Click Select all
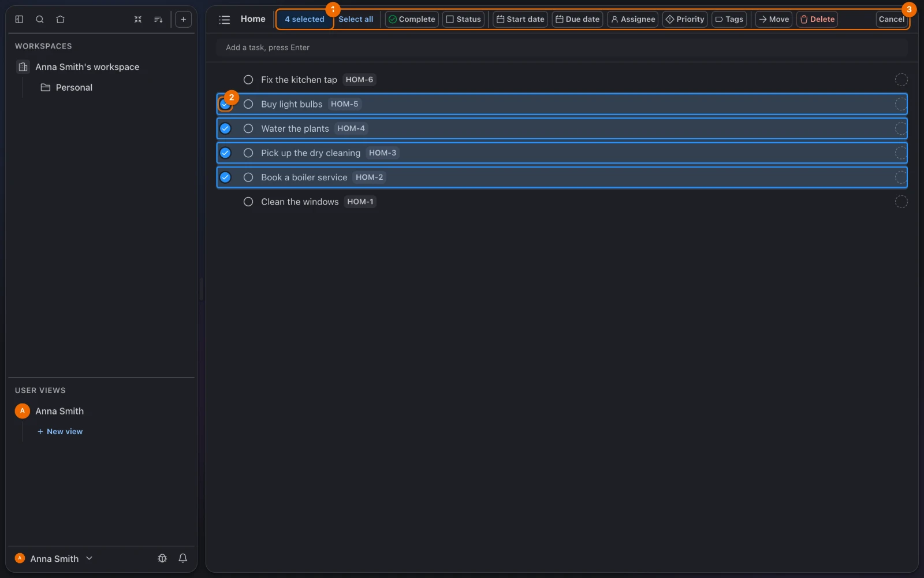The height and width of the screenshot is (578, 924). [x=356, y=19]
